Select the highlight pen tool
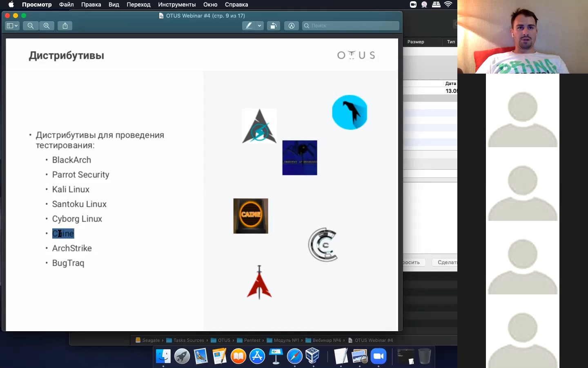 (x=249, y=26)
